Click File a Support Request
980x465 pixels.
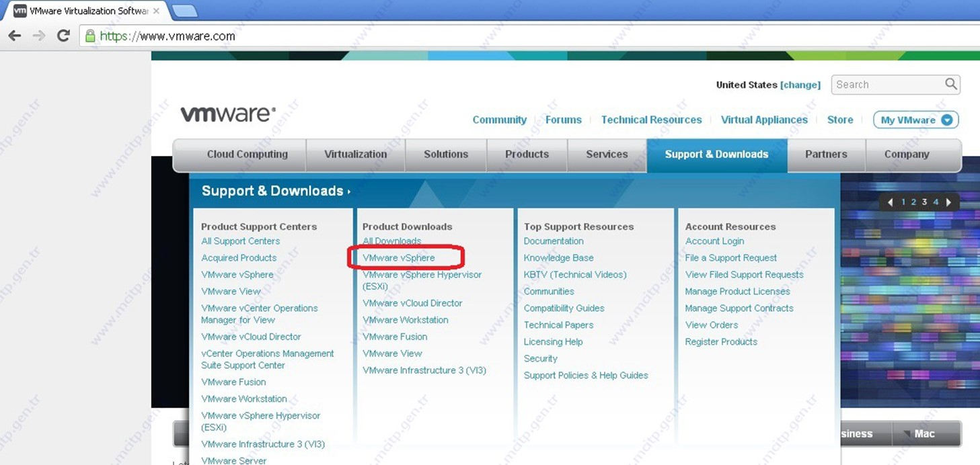click(x=731, y=258)
